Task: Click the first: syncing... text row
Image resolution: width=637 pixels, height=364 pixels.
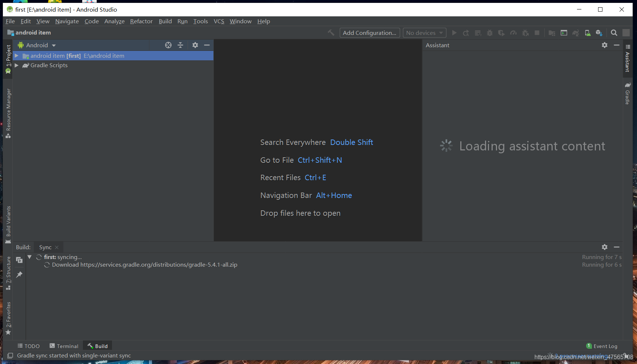Action: click(63, 257)
